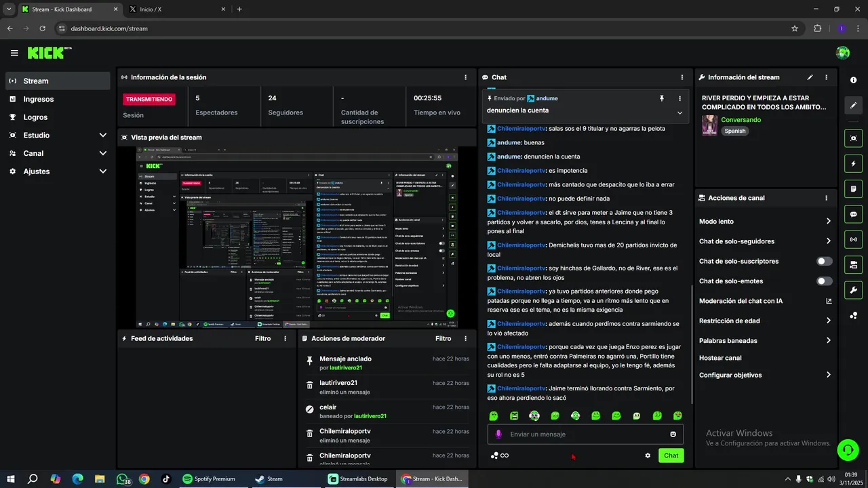Click lautirivero21 link under Mensaje anclado
This screenshot has width=868, height=488.
[x=346, y=367]
